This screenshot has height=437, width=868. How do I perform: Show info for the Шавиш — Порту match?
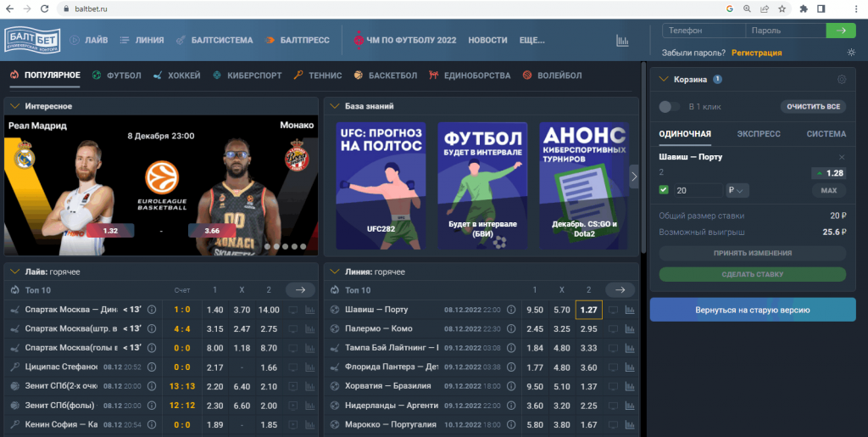click(511, 310)
